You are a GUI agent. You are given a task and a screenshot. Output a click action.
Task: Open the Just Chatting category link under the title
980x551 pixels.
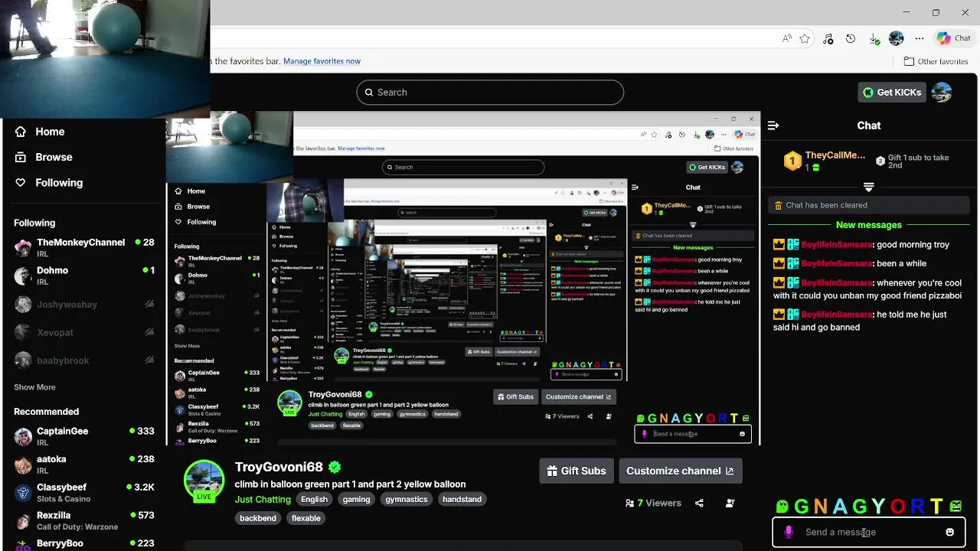tap(263, 499)
